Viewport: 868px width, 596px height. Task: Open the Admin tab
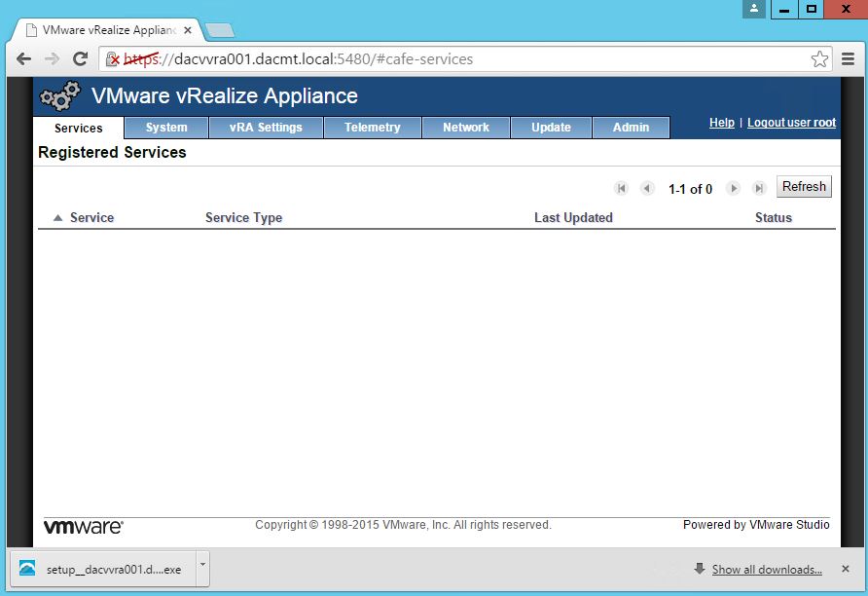(632, 128)
